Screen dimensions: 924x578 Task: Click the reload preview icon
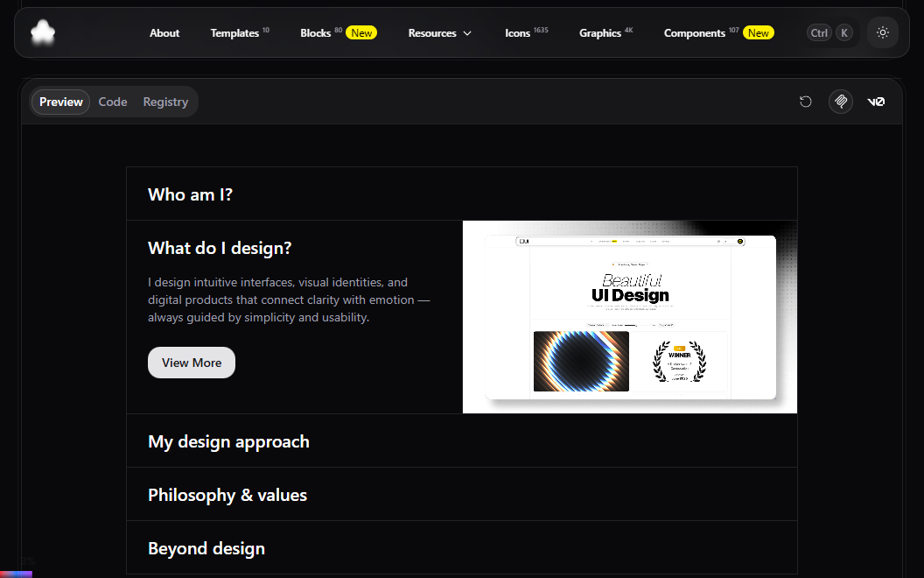pos(805,102)
